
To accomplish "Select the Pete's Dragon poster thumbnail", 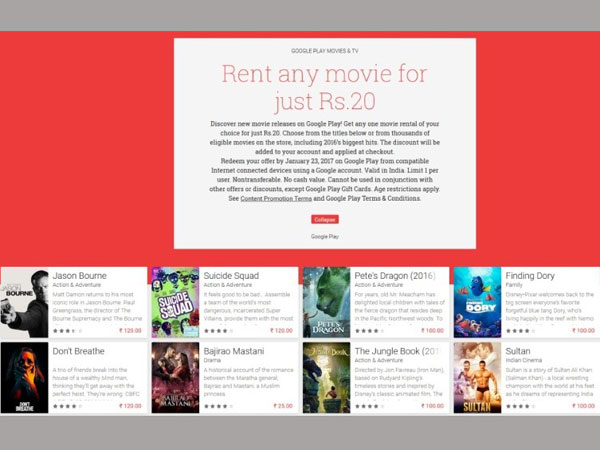I will (x=326, y=302).
